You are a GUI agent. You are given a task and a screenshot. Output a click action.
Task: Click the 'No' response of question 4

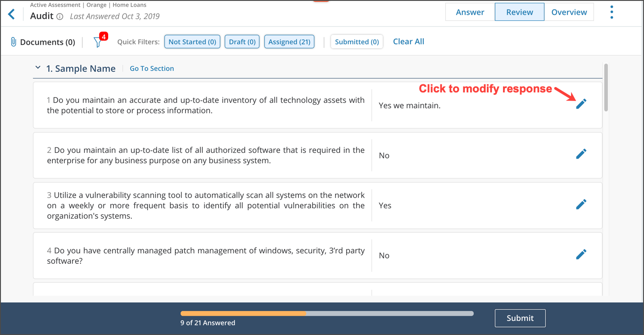click(x=384, y=256)
